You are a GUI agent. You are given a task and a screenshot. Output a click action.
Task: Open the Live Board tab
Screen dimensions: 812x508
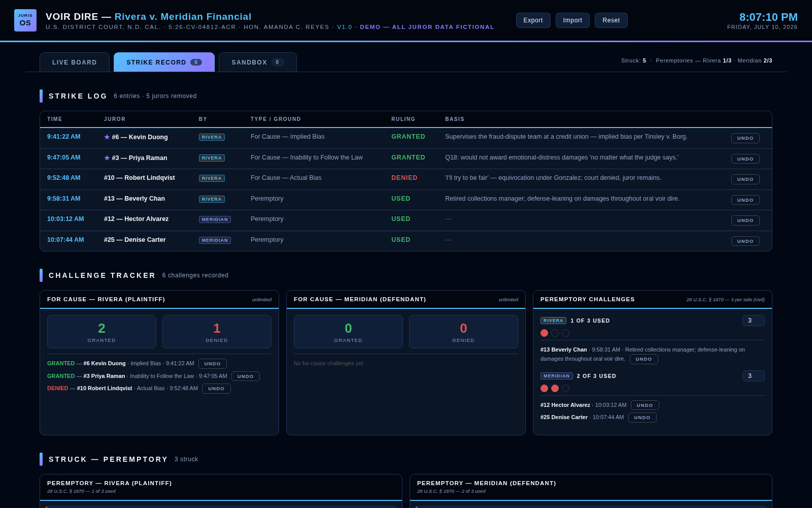click(75, 62)
